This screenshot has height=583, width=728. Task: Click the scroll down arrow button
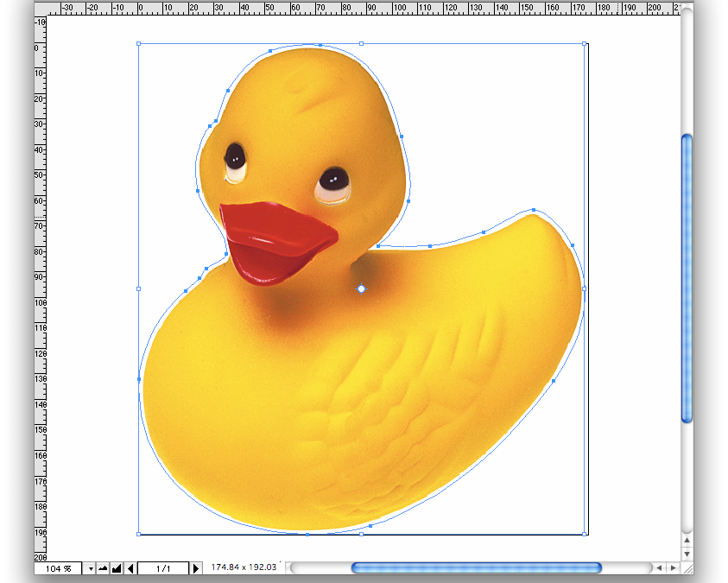point(687,553)
